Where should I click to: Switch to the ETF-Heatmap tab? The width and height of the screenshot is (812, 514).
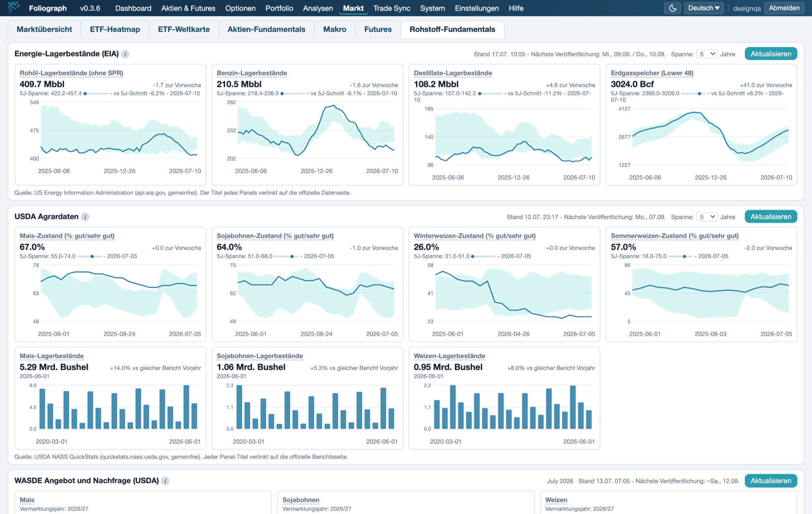click(x=115, y=29)
